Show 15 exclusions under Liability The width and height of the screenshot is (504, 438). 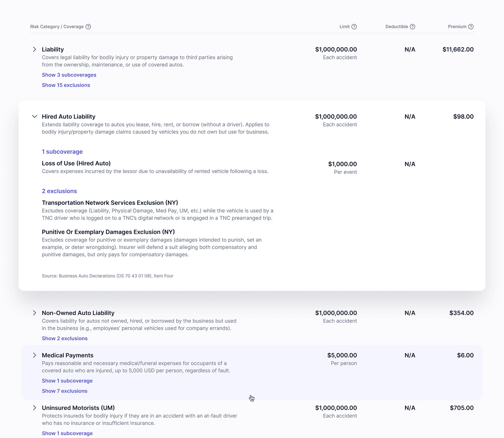pyautogui.click(x=66, y=85)
